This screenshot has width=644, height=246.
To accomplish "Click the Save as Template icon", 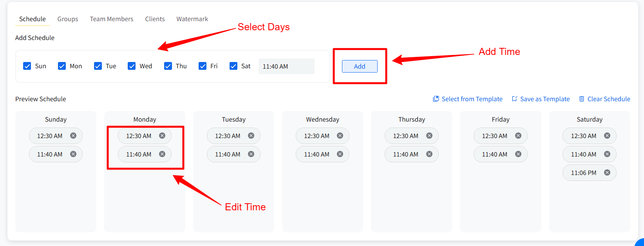I will pyautogui.click(x=515, y=99).
